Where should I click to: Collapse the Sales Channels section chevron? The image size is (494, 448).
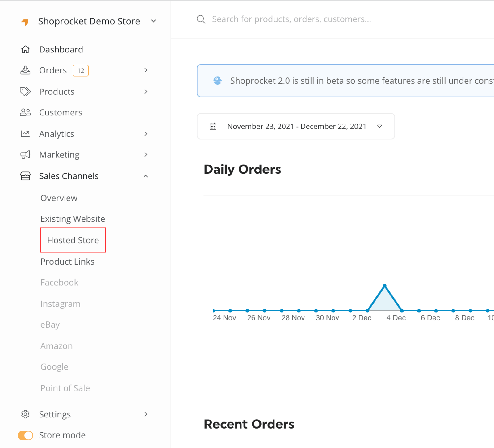click(146, 176)
